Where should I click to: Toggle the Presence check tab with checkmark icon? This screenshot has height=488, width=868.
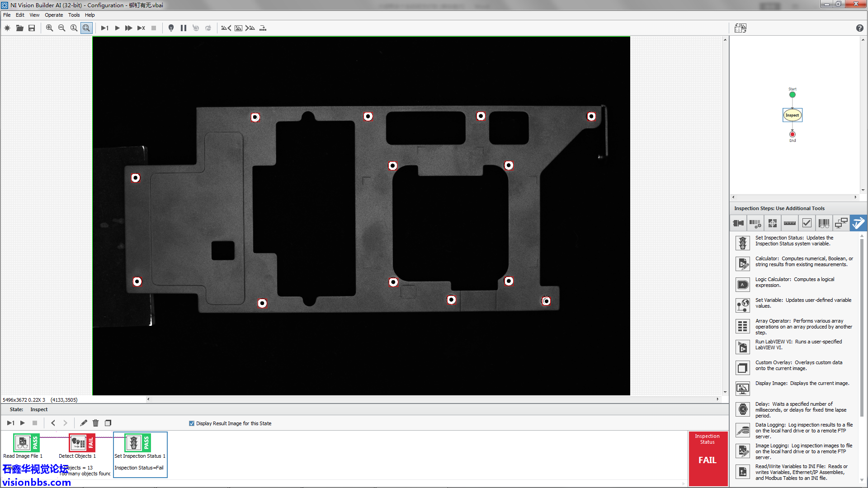[807, 223]
